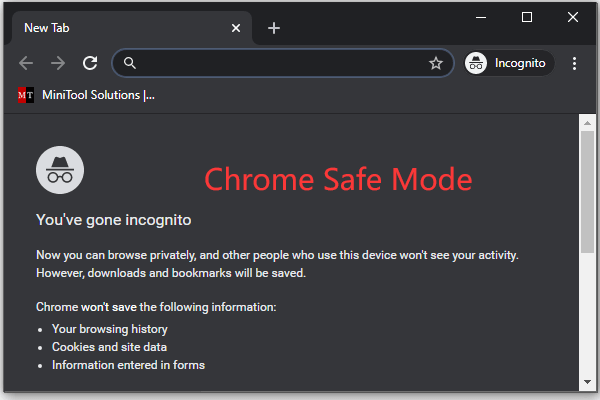
Task: Minimize the Chrome window
Action: [481, 17]
